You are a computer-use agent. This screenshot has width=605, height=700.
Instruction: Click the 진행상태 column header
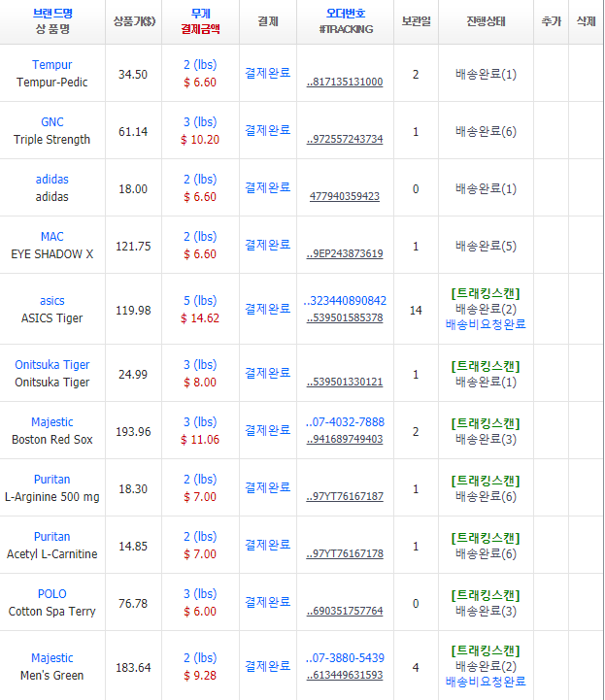pos(486,21)
